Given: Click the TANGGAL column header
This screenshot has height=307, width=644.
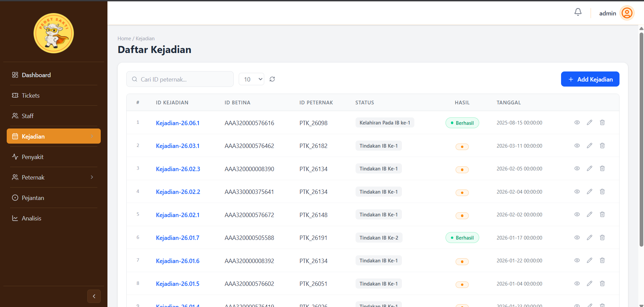Looking at the screenshot, I should (x=509, y=103).
